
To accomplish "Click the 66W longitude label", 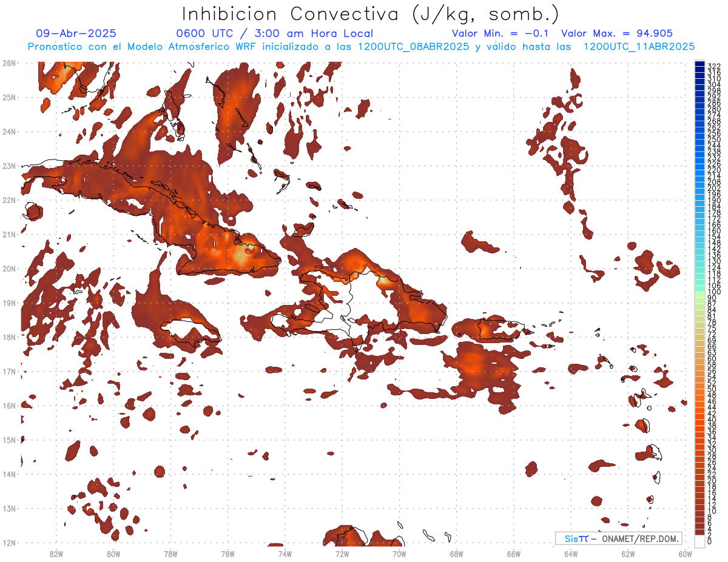I will (x=514, y=554).
